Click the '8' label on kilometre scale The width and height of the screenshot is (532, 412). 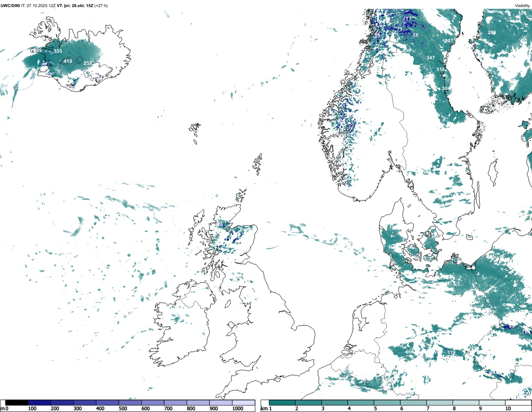tap(454, 409)
